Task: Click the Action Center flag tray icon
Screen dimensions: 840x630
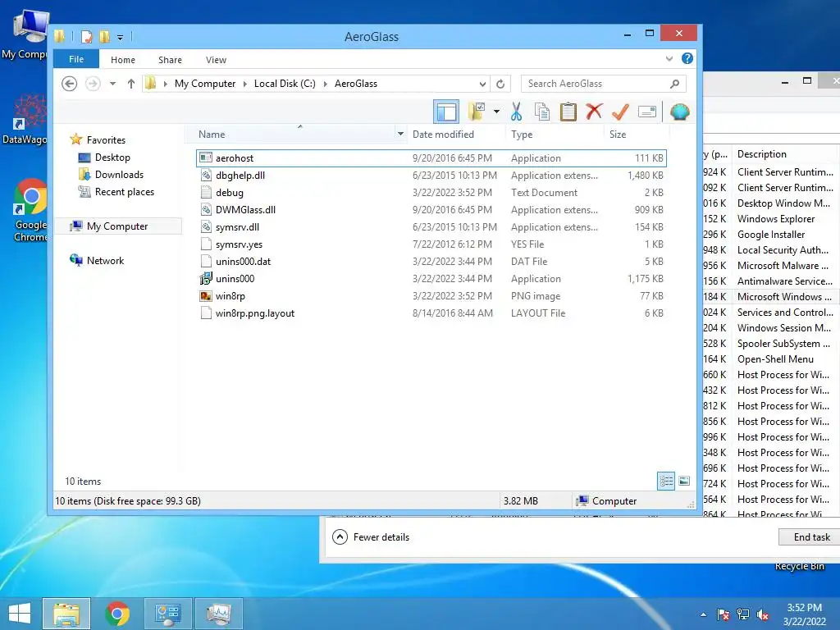Action: [x=723, y=614]
